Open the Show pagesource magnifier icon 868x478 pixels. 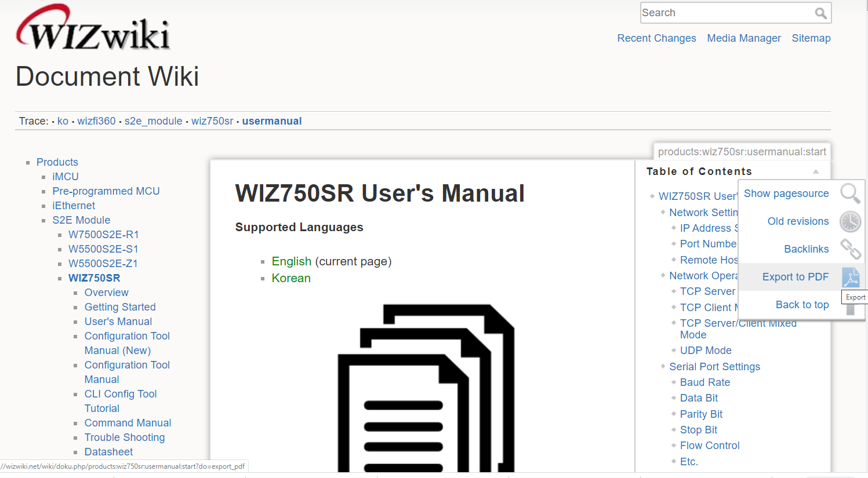(850, 194)
